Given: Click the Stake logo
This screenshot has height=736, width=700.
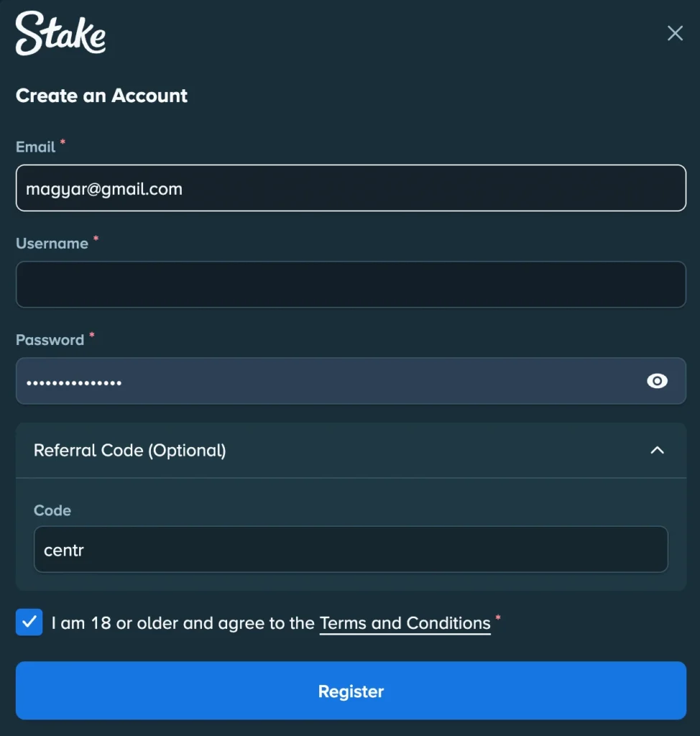Looking at the screenshot, I should click(x=61, y=34).
